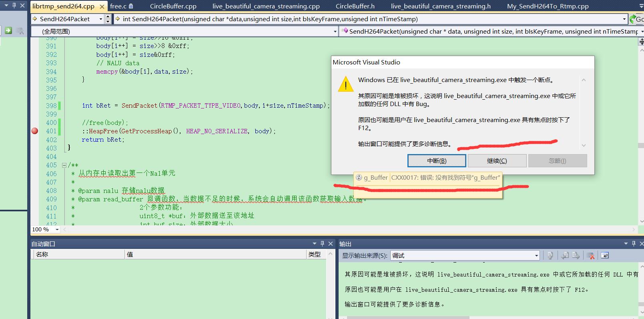Click line number 410 in the gutter
Viewport: 644px width, 319px height.
tap(51, 208)
